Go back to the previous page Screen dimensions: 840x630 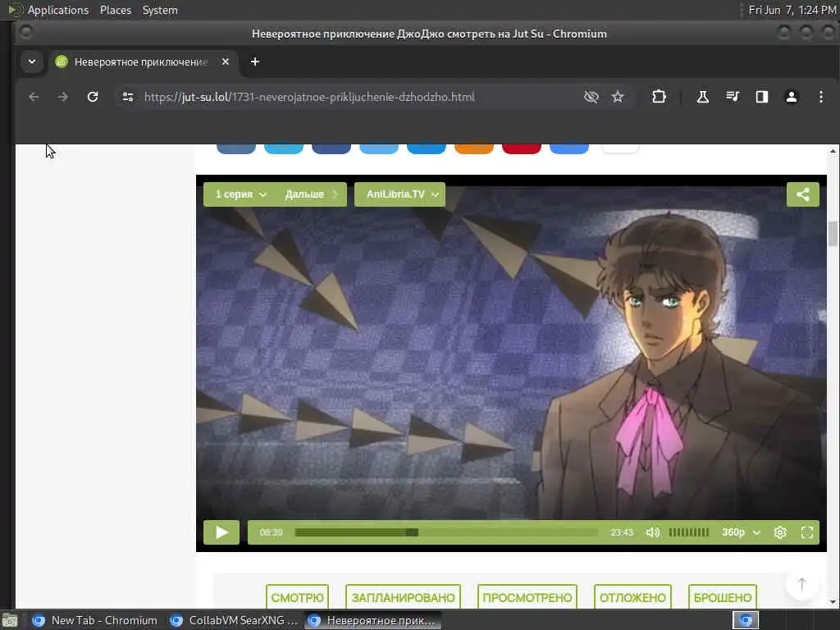coord(34,97)
